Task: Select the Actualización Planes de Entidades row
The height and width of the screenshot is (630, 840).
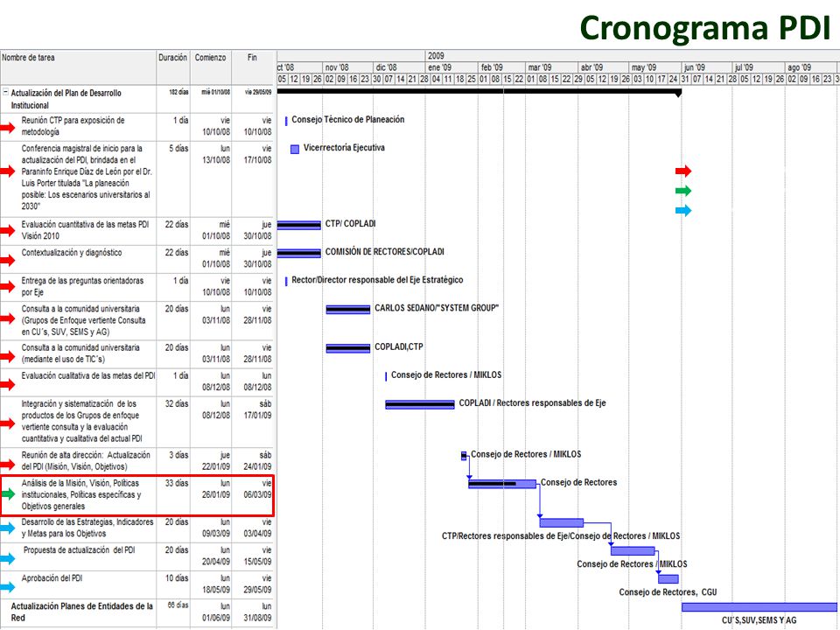Action: pos(136,612)
